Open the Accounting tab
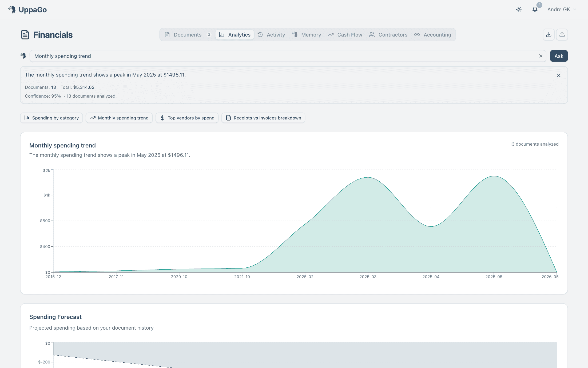The image size is (588, 368). 433,35
